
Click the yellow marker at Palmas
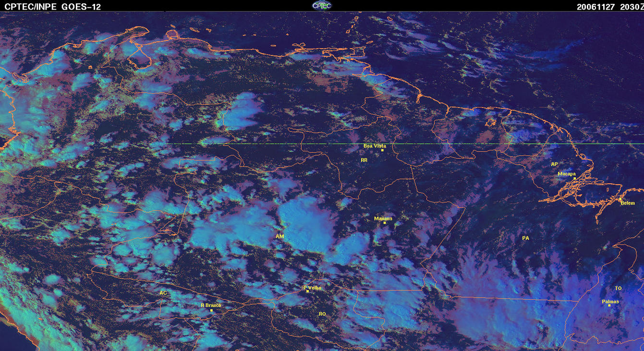tap(609, 306)
